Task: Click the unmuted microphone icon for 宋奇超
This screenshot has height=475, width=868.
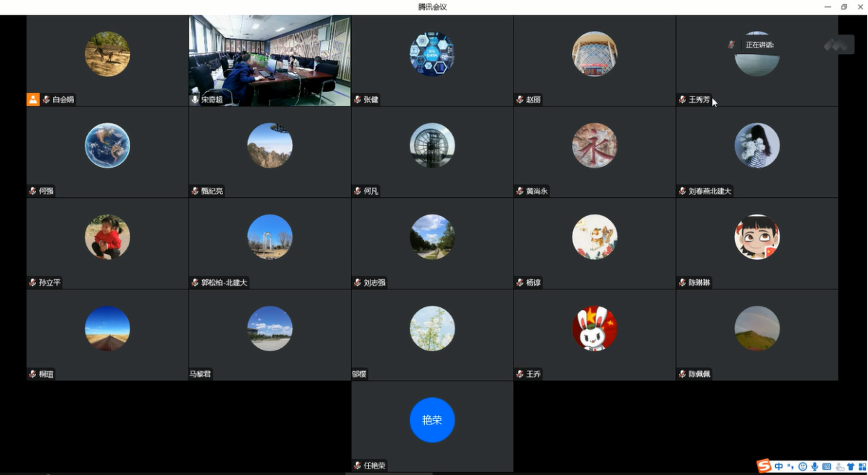Action: (x=195, y=99)
